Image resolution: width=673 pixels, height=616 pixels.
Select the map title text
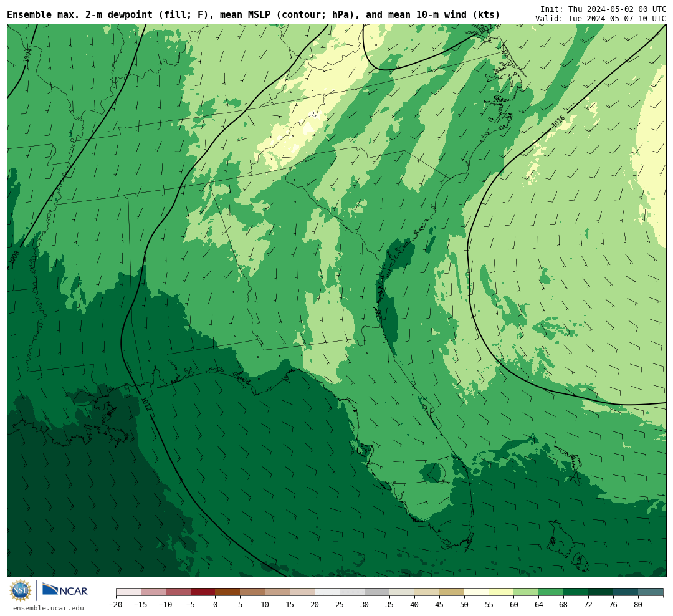253,15
